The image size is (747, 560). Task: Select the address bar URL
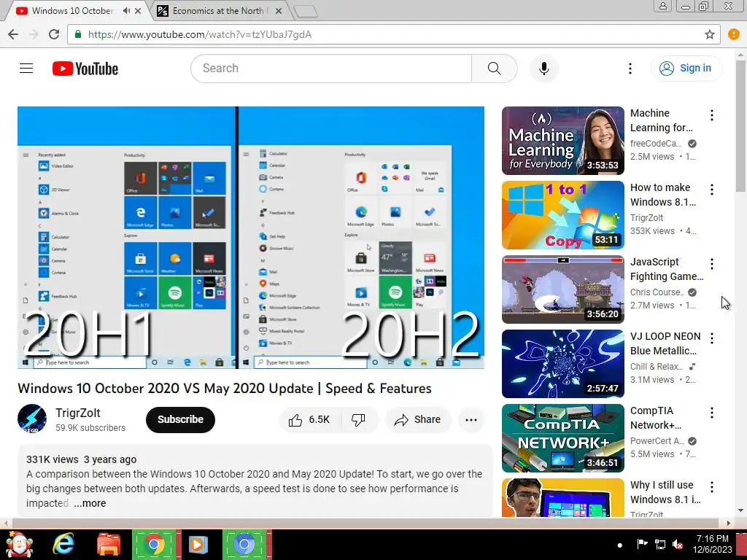[200, 35]
